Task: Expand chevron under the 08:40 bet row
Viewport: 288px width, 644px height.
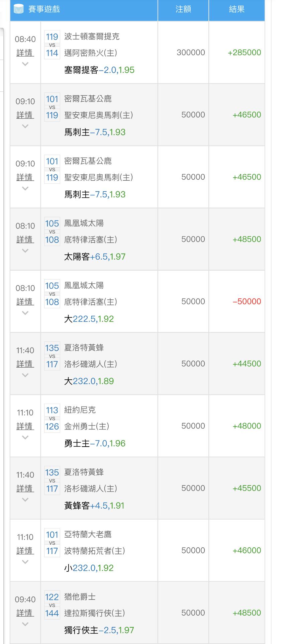Action: pyautogui.click(x=25, y=64)
